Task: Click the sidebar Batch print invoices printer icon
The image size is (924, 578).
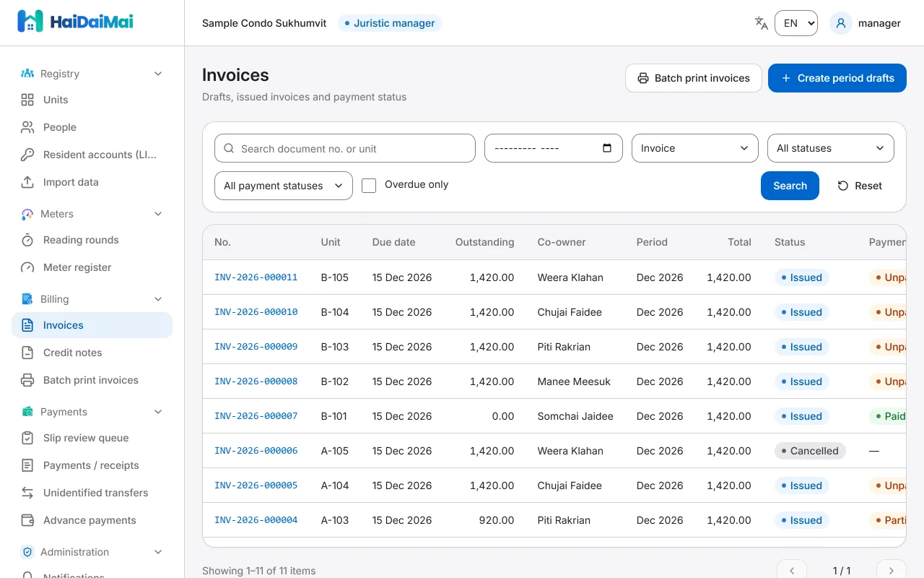Action: point(27,380)
